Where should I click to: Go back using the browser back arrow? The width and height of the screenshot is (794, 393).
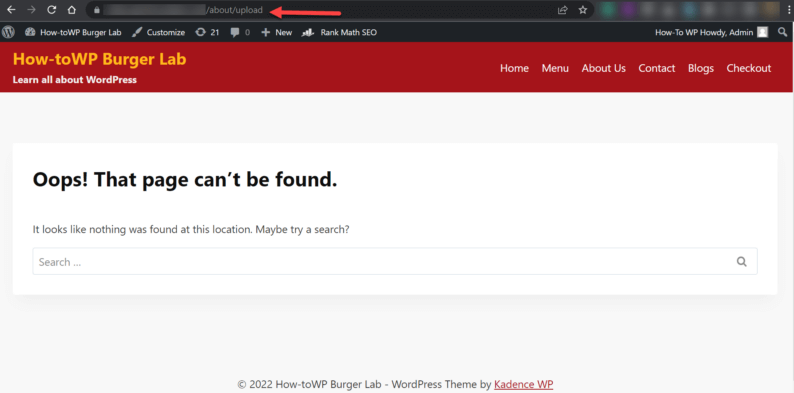tap(11, 10)
